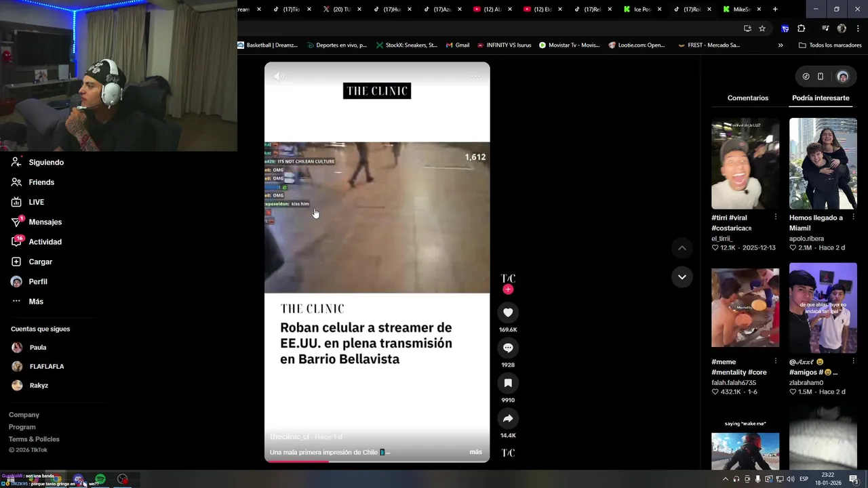Open #meme #mentality #core video thumbnail
868x488 pixels.
745,308
